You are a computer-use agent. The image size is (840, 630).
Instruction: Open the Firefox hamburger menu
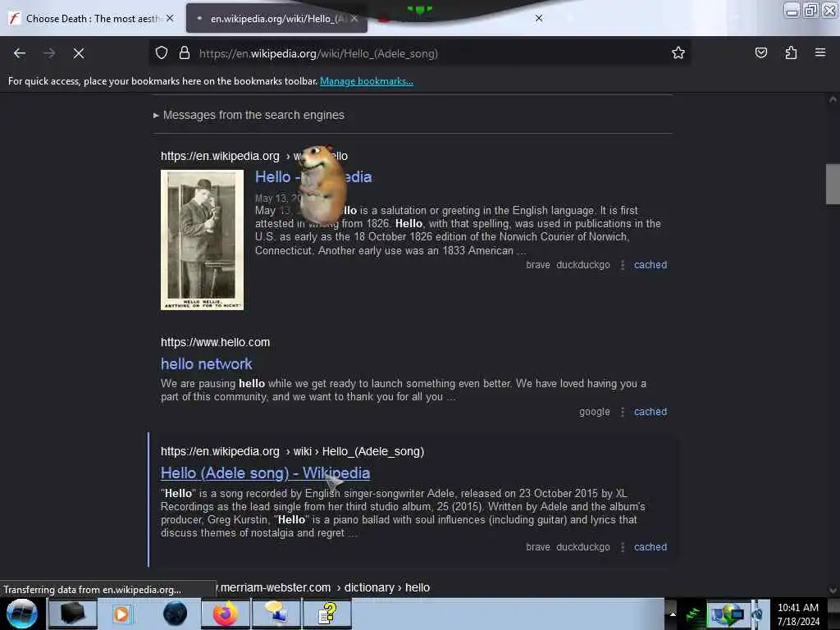click(x=820, y=52)
